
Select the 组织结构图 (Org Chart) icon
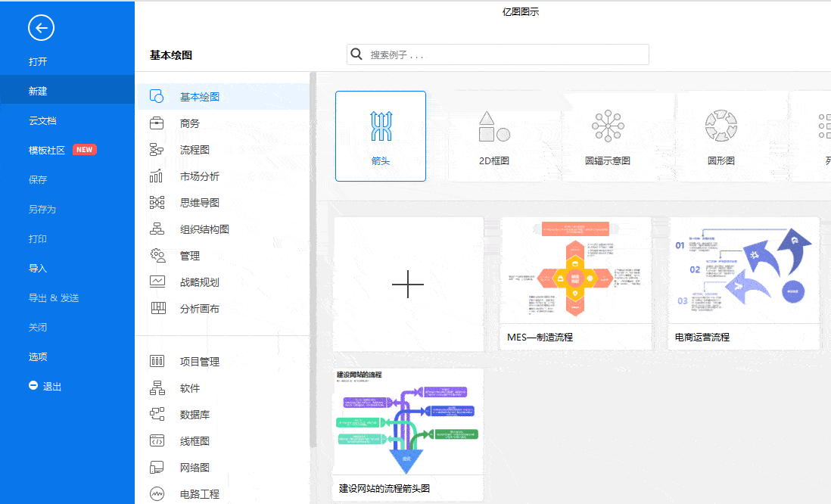click(157, 229)
